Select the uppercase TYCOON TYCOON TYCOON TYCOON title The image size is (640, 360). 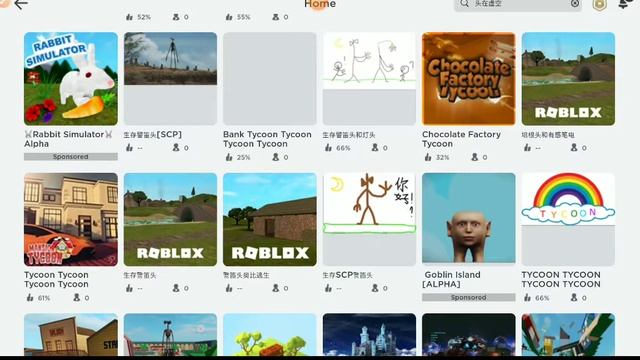(x=561, y=279)
